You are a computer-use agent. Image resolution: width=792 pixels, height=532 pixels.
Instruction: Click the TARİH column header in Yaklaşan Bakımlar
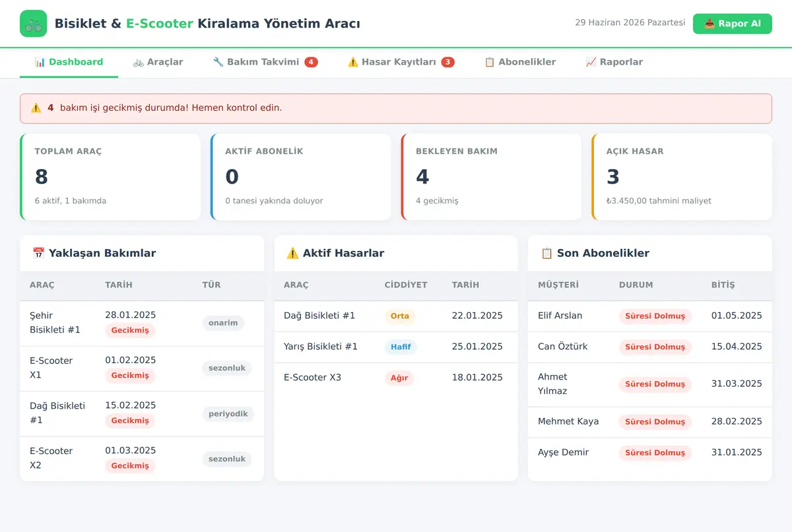[119, 285]
